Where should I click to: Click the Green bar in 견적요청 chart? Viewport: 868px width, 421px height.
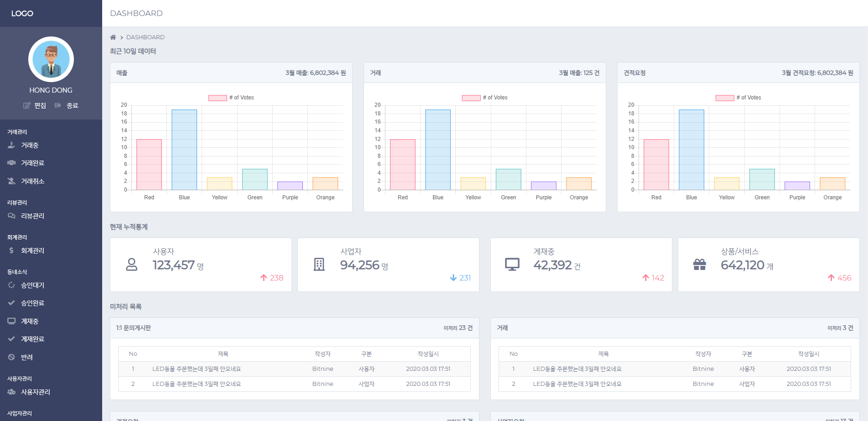[x=762, y=179]
